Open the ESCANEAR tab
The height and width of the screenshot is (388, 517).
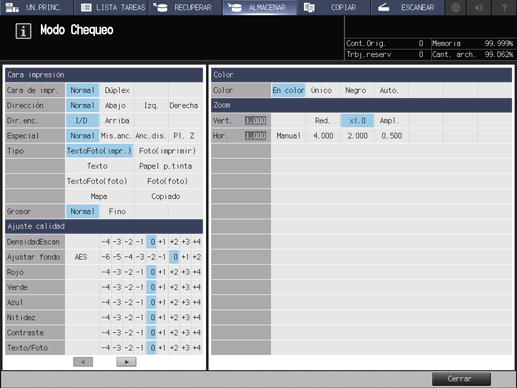coord(408,7)
